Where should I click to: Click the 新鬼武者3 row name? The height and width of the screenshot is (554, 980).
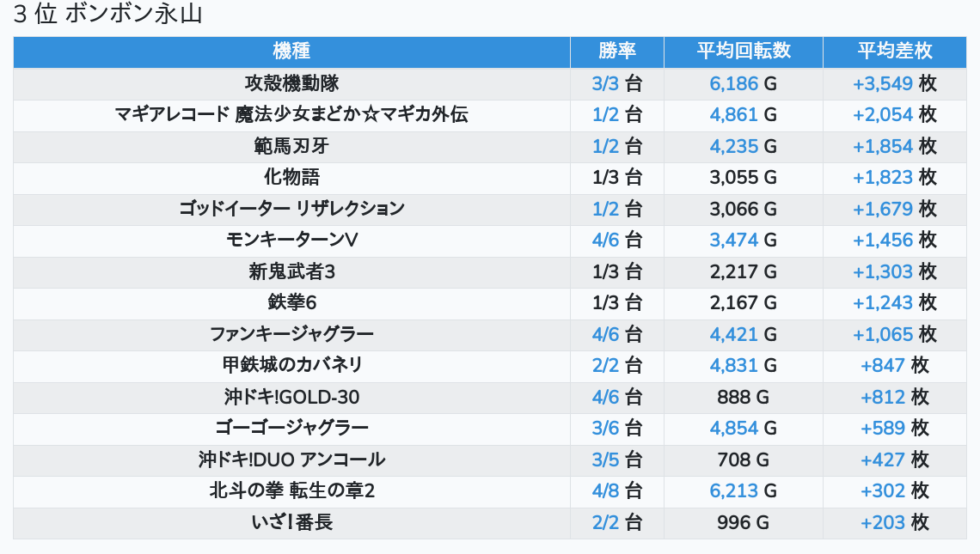click(x=291, y=271)
